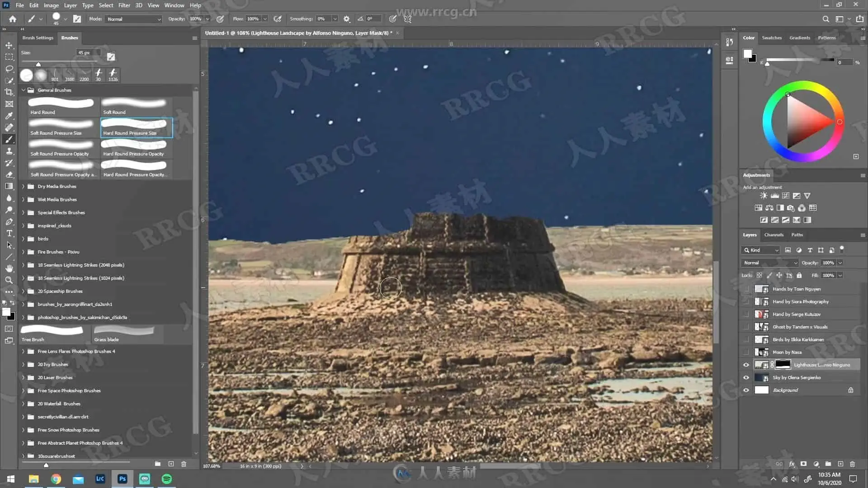
Task: Select the Lasso tool
Action: pyautogui.click(x=9, y=69)
